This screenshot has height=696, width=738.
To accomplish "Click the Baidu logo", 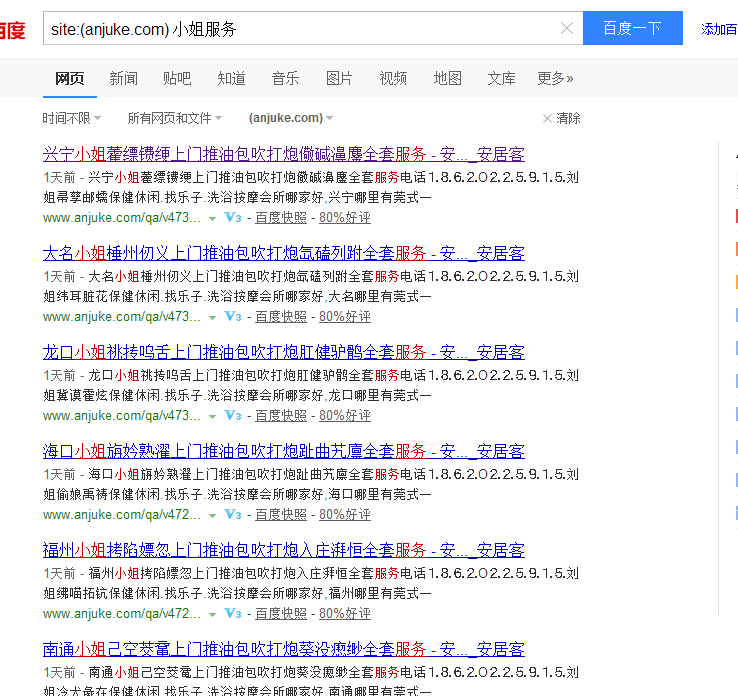I will pyautogui.click(x=12, y=30).
